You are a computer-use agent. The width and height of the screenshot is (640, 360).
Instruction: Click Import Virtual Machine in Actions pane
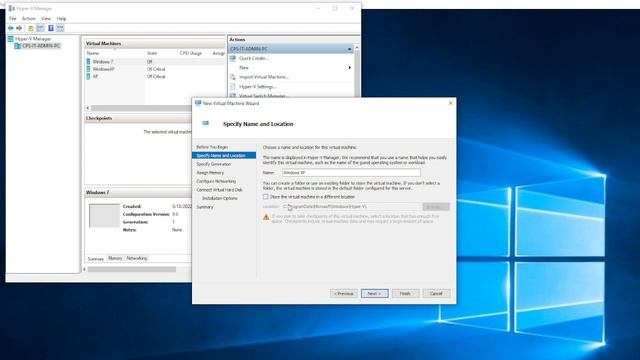tap(264, 77)
